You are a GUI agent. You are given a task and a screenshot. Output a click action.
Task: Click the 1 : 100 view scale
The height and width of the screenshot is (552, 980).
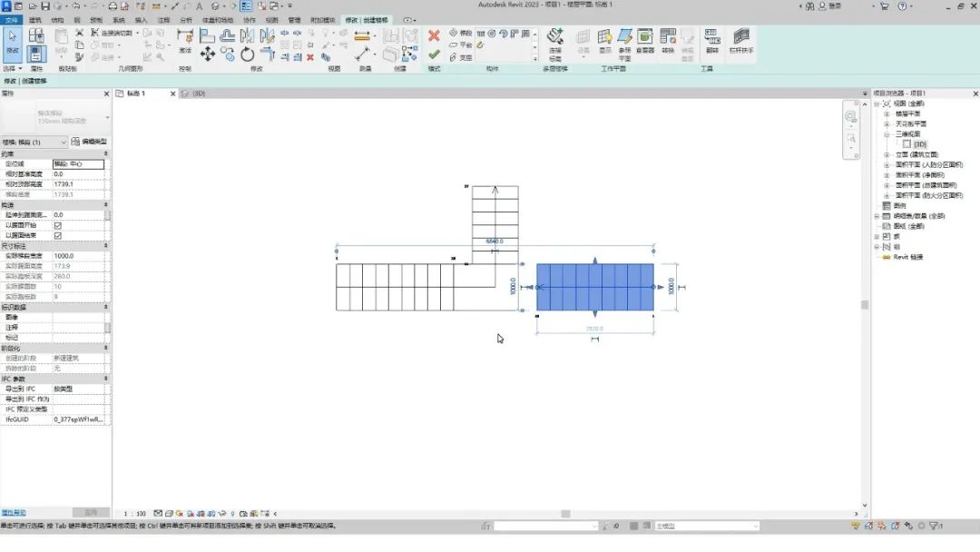135,514
